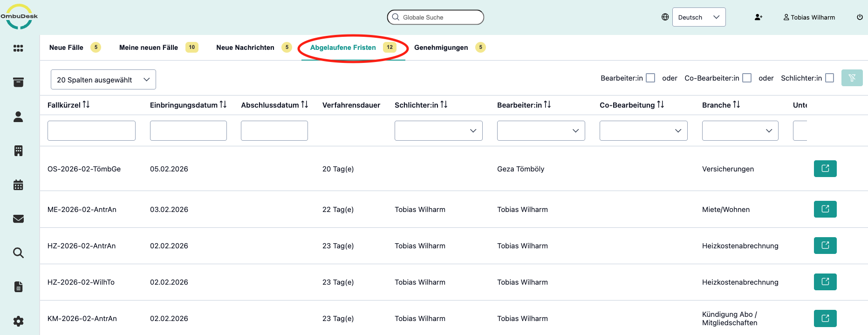
Task: Open case OS-2026-02-TömbGe via external link icon
Action: click(825, 169)
